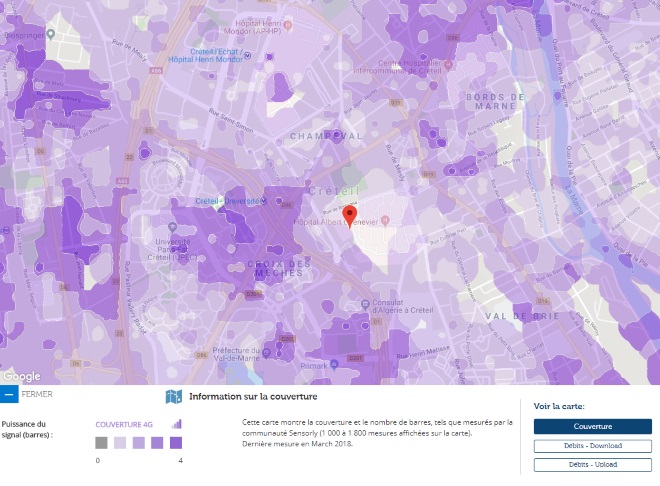The height and width of the screenshot is (486, 660).
Task: Click Consulat d'Algérie place marker
Action: click(x=365, y=304)
